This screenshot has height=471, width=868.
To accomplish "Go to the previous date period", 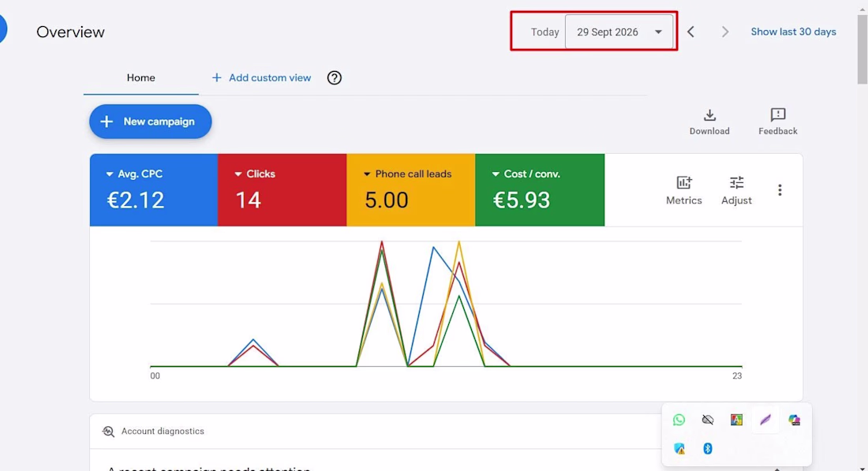I will (690, 32).
